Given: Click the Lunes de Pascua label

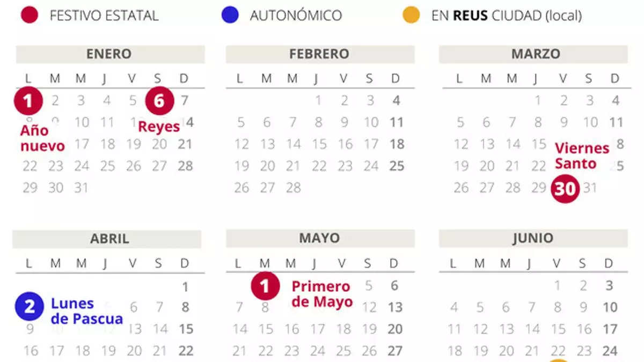Looking at the screenshot, I should (87, 311).
